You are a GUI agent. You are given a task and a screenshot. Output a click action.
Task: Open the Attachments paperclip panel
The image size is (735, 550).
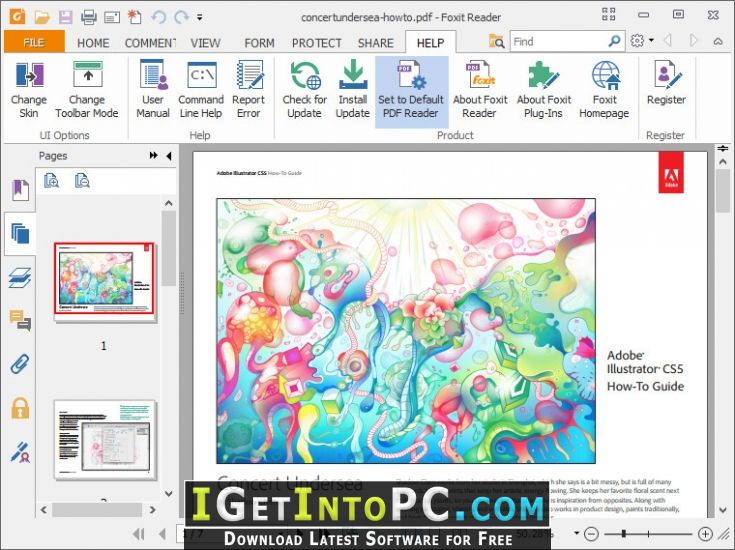click(20, 364)
